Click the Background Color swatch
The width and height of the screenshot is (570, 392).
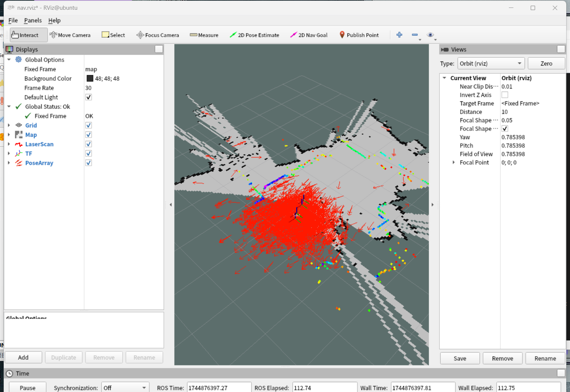pyautogui.click(x=90, y=78)
